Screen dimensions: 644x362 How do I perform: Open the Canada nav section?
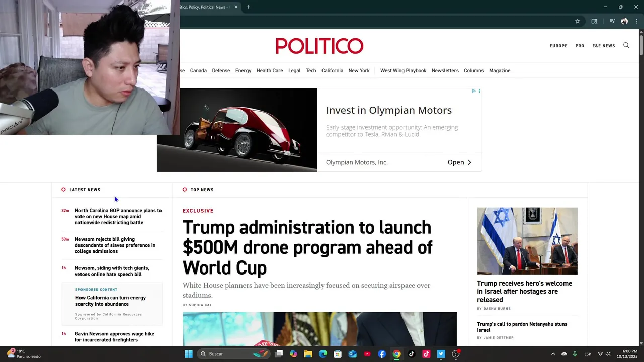(x=198, y=71)
